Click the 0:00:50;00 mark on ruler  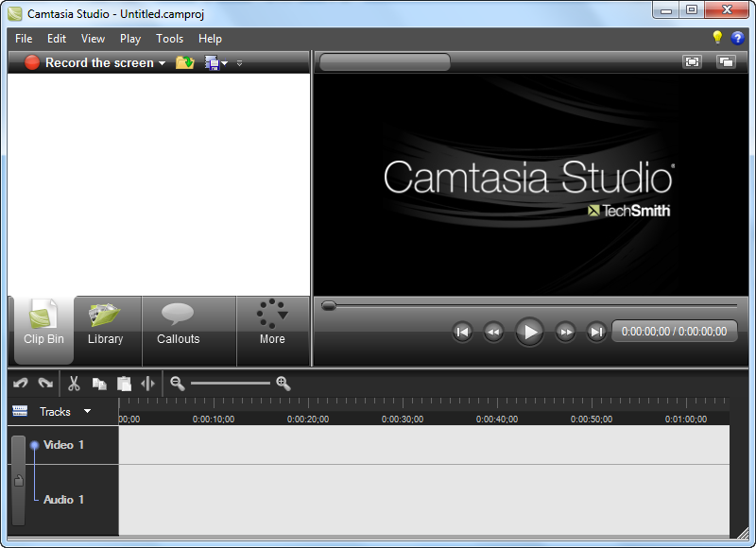[x=592, y=420]
